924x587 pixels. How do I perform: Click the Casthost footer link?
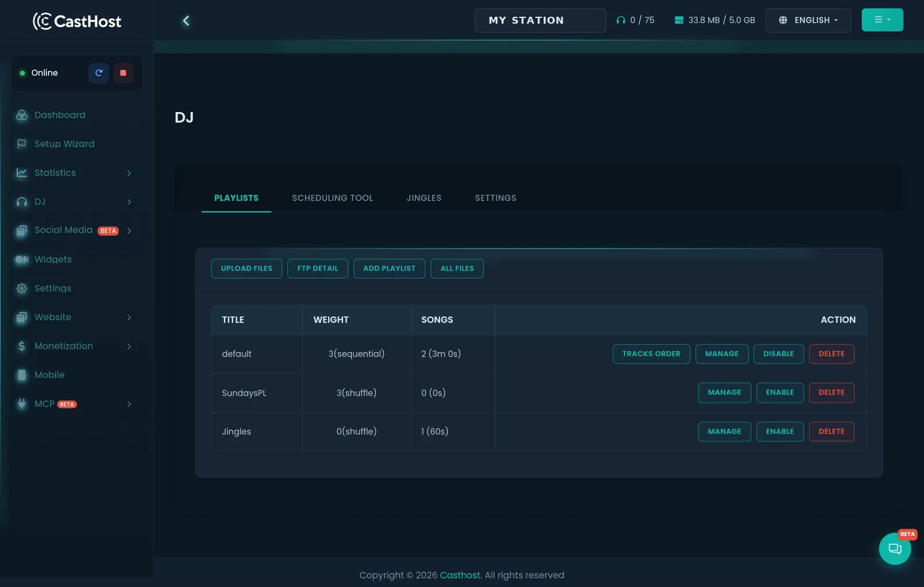pyautogui.click(x=460, y=575)
